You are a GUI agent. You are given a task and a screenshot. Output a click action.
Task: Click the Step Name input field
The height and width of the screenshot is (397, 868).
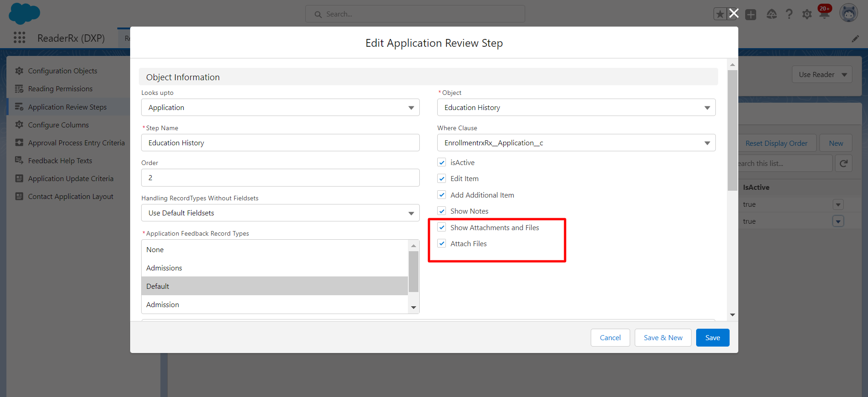click(280, 143)
